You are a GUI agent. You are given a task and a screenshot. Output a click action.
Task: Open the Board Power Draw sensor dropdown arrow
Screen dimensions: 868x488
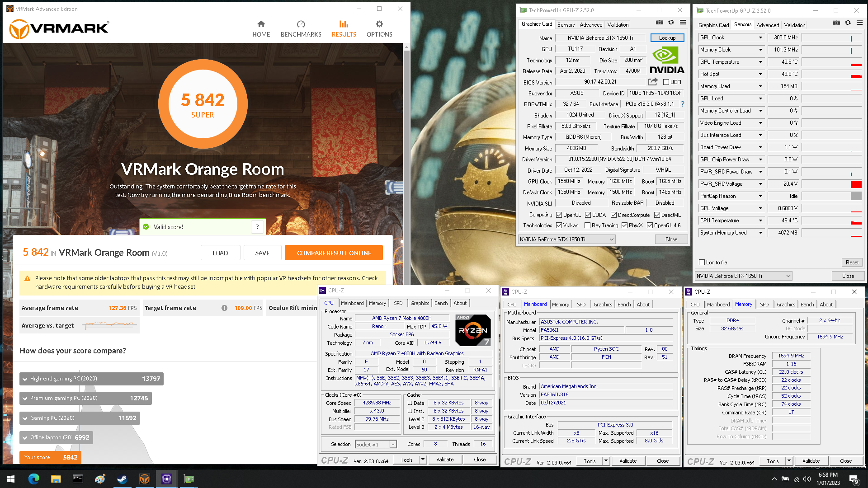pyautogui.click(x=760, y=147)
